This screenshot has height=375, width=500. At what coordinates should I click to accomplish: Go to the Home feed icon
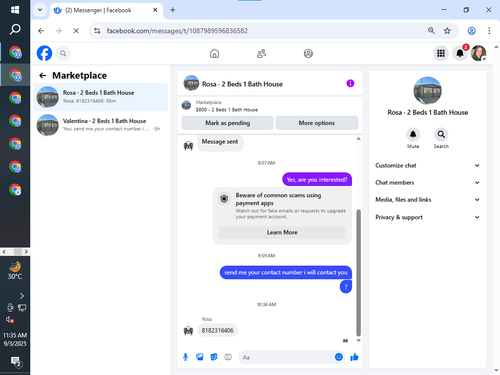click(x=214, y=53)
